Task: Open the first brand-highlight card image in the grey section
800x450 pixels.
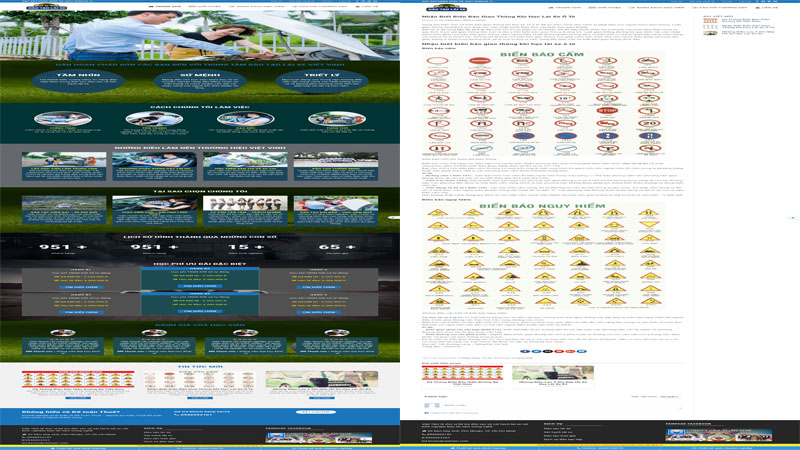Action: [x=64, y=159]
